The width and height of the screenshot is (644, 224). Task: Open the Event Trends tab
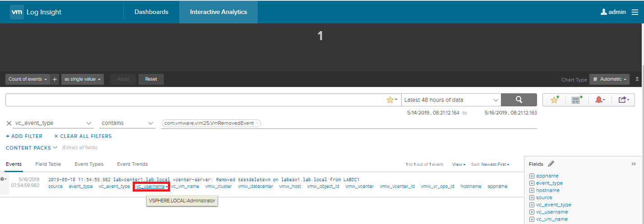click(132, 164)
